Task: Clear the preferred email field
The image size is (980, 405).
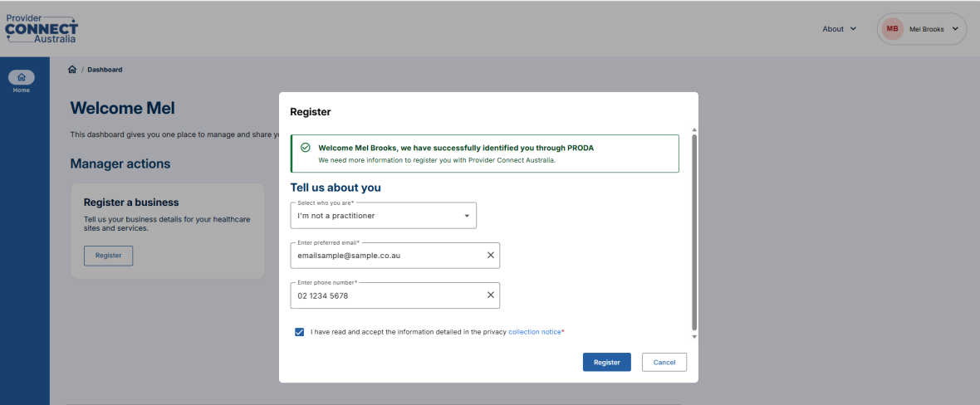Action: [490, 255]
